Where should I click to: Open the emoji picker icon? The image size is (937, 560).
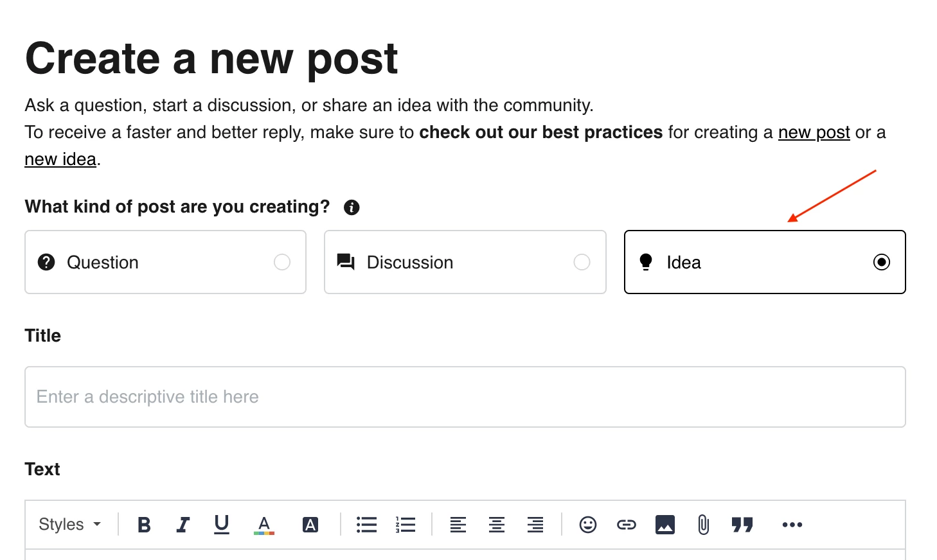coord(588,525)
